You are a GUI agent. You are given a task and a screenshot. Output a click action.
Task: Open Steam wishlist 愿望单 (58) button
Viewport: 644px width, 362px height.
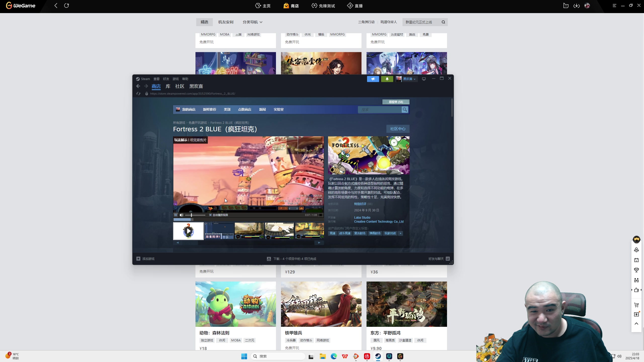coord(396,102)
